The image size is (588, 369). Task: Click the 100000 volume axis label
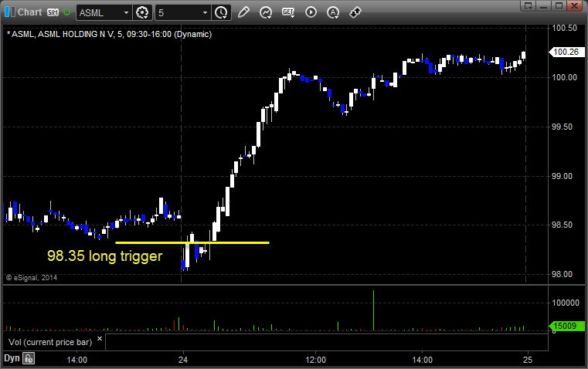(566, 303)
